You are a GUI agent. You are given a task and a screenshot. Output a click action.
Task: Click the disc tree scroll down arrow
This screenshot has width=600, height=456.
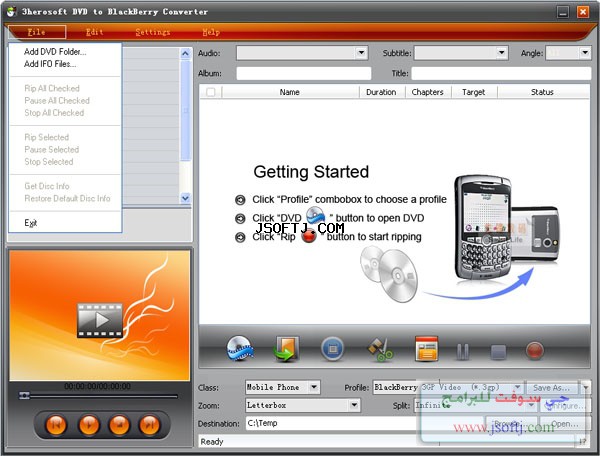(x=185, y=198)
